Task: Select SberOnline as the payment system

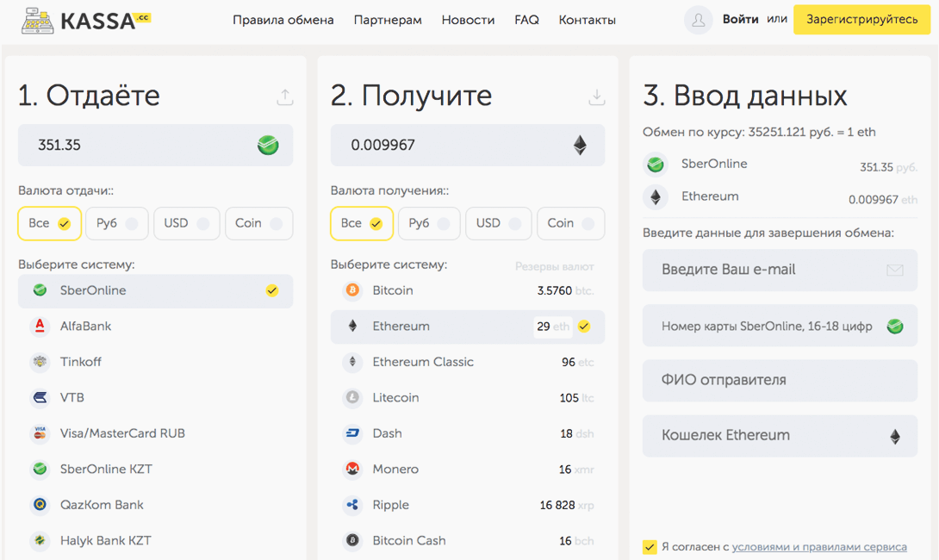Action: (156, 291)
